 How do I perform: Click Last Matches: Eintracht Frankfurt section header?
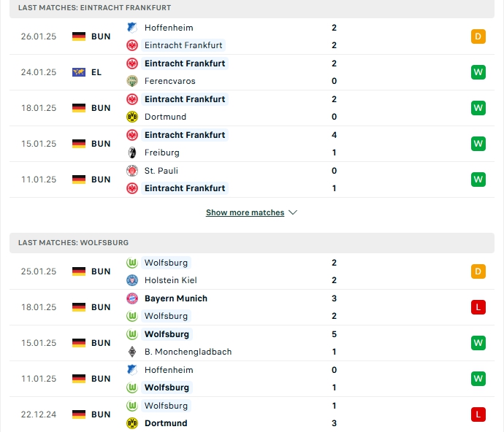(x=252, y=8)
